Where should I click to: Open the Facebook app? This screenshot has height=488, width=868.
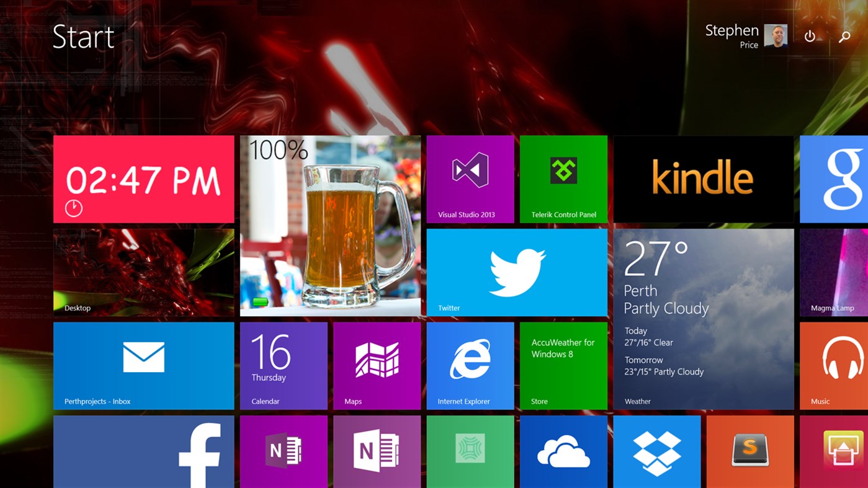point(143,451)
